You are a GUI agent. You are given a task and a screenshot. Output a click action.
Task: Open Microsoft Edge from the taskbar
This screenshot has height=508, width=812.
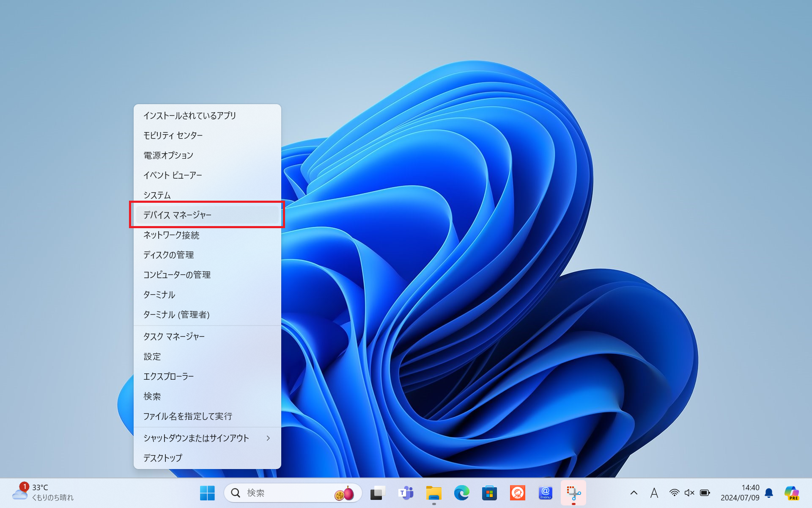pos(461,493)
